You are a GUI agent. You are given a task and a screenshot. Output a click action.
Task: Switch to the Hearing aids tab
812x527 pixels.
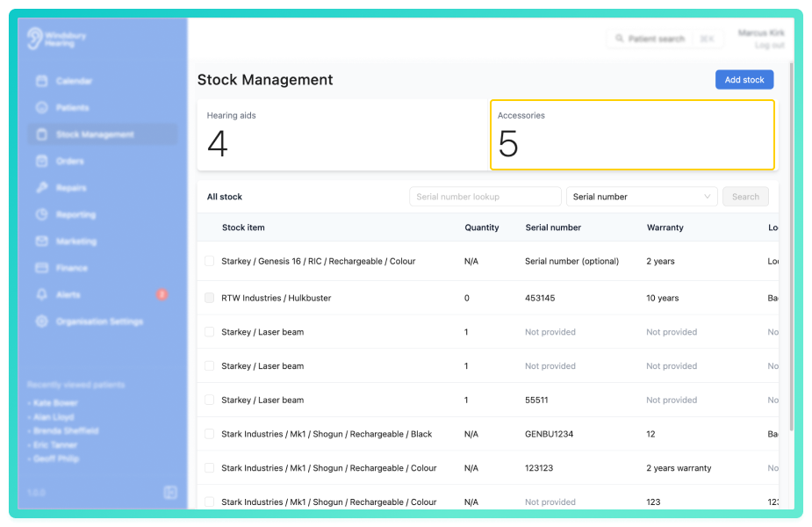(343, 134)
